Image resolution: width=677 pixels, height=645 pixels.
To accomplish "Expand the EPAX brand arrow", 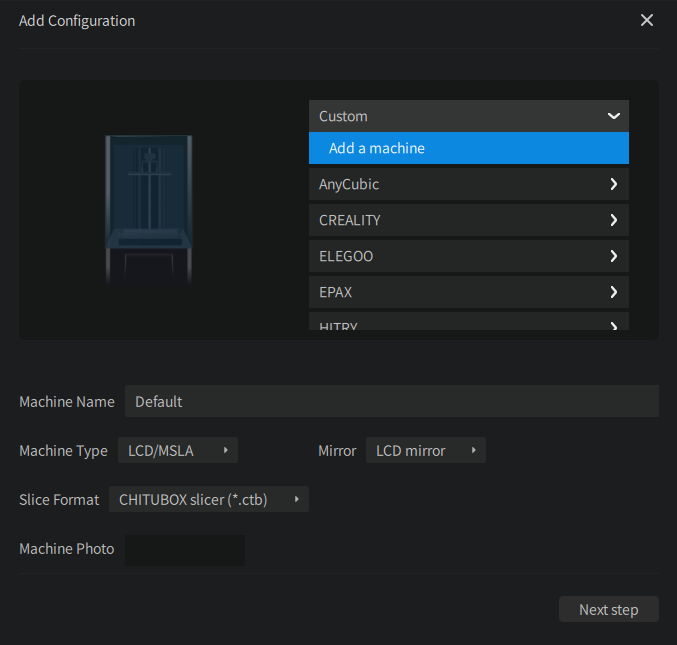I will point(613,292).
